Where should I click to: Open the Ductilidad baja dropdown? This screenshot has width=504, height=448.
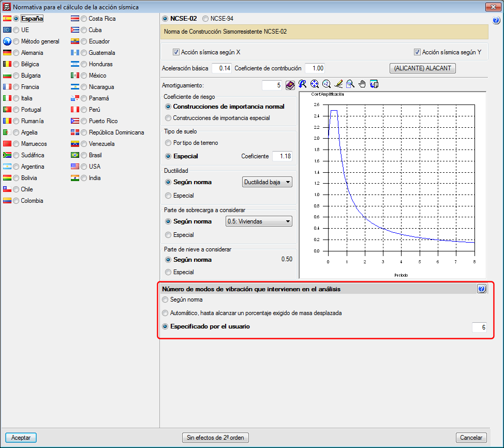[x=267, y=182]
